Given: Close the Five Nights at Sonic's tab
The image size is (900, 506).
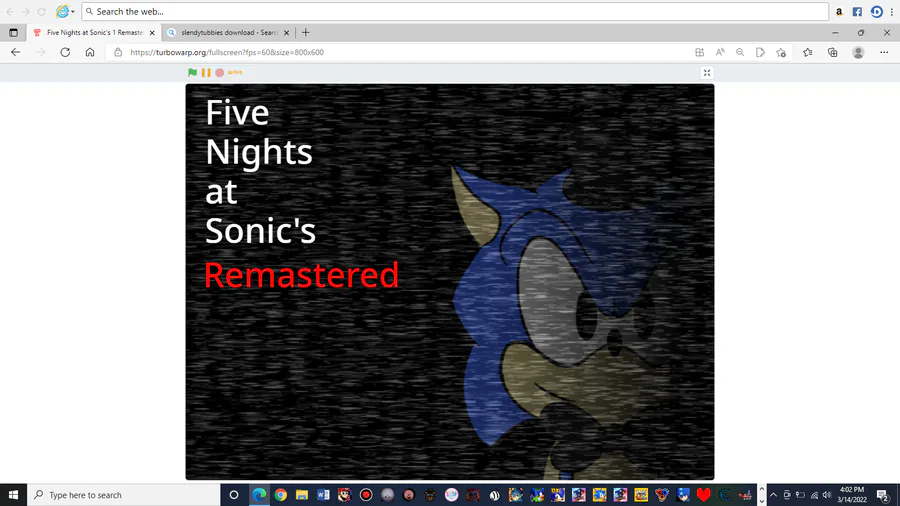Looking at the screenshot, I should pyautogui.click(x=152, y=33).
